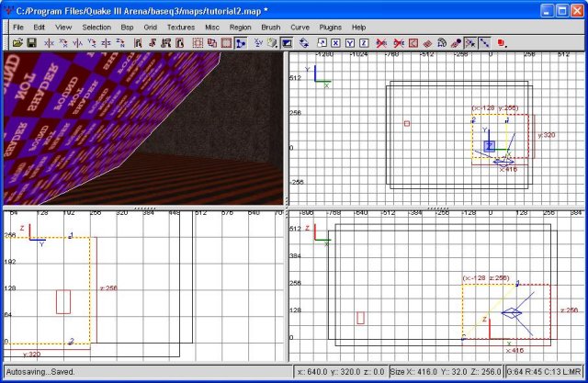
Task: Click the Select Touching icon
Action: coord(152,43)
